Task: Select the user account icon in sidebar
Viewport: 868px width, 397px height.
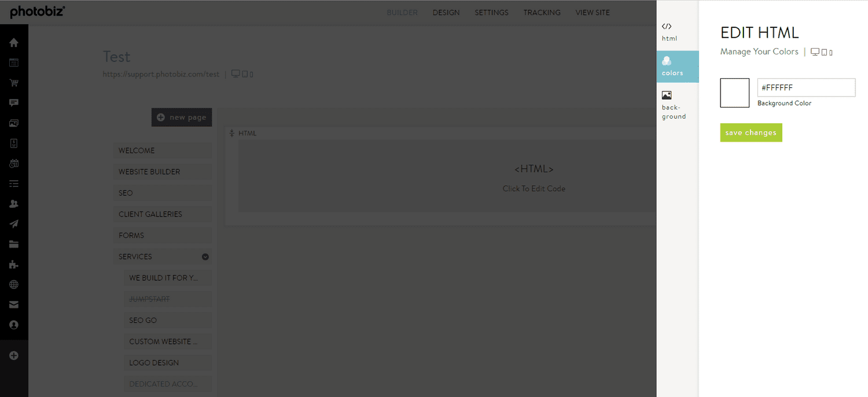Action: pos(14,325)
